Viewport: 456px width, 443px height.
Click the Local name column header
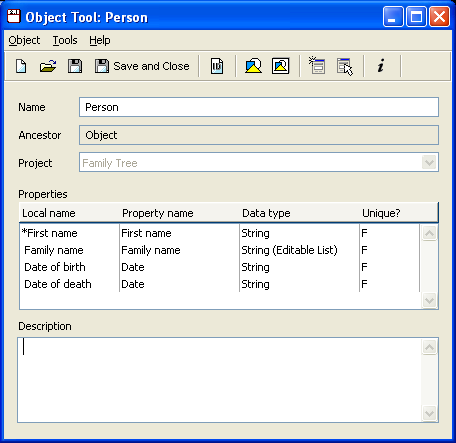69,213
